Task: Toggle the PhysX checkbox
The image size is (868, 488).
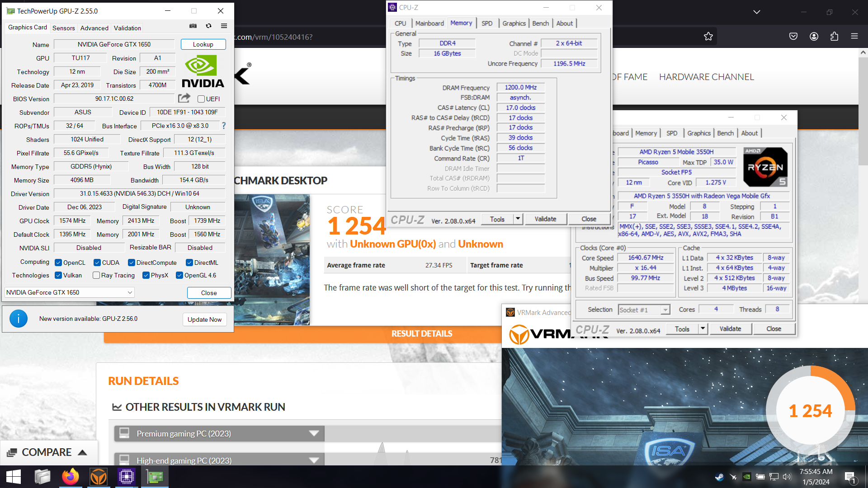Action: 146,275
